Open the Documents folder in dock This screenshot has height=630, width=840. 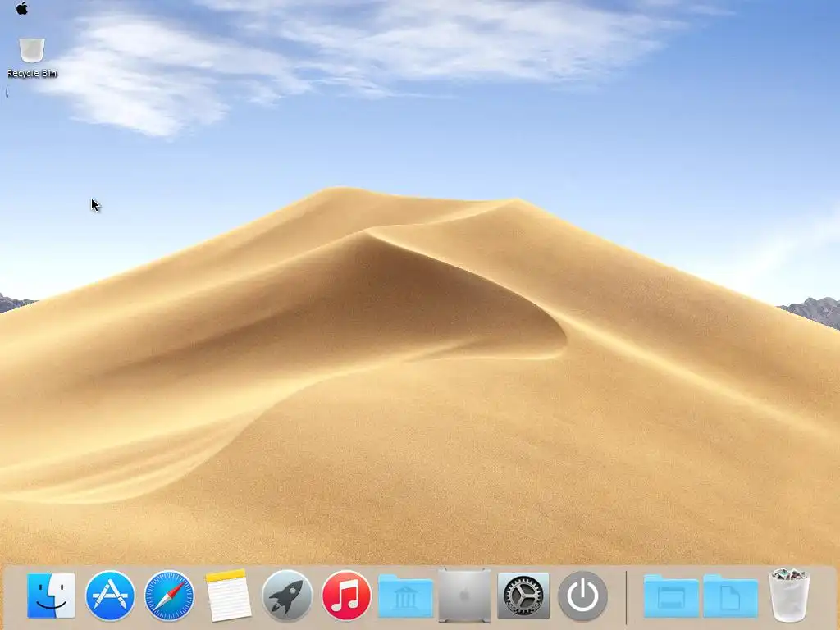[731, 597]
